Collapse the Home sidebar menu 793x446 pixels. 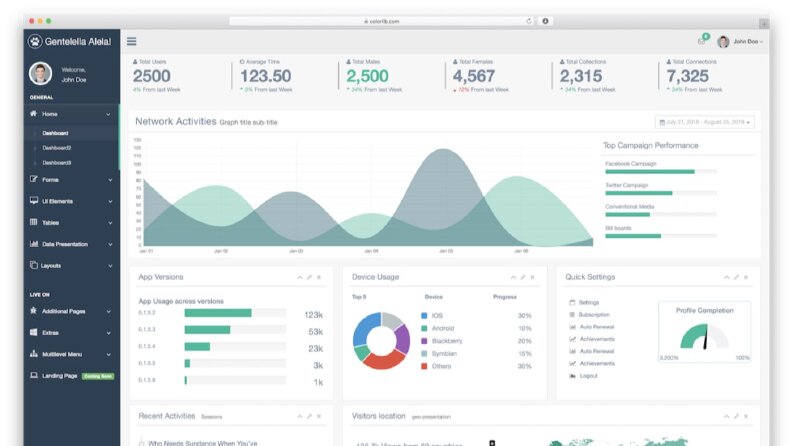(x=71, y=114)
